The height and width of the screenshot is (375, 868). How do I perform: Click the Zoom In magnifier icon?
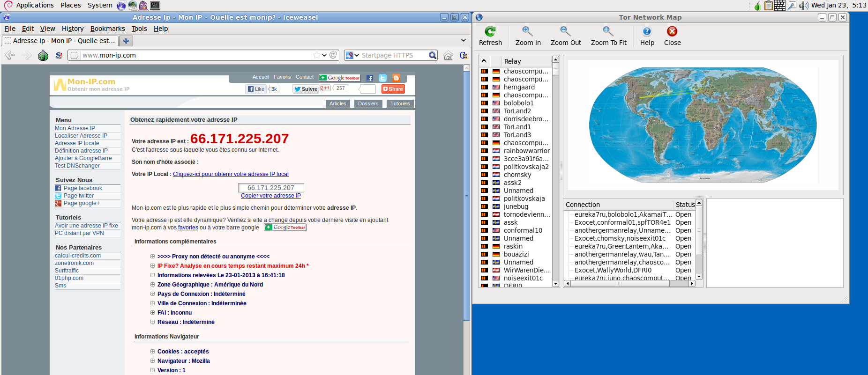[x=528, y=31]
